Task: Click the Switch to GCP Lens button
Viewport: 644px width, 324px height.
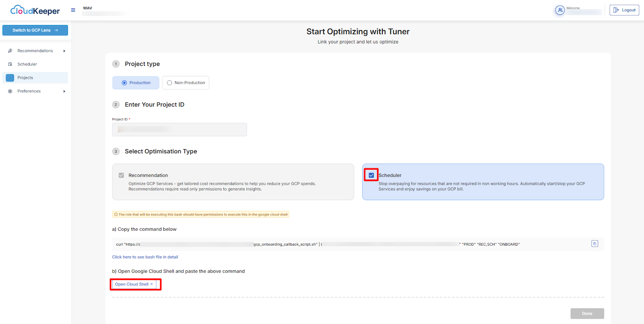Action: [35, 30]
